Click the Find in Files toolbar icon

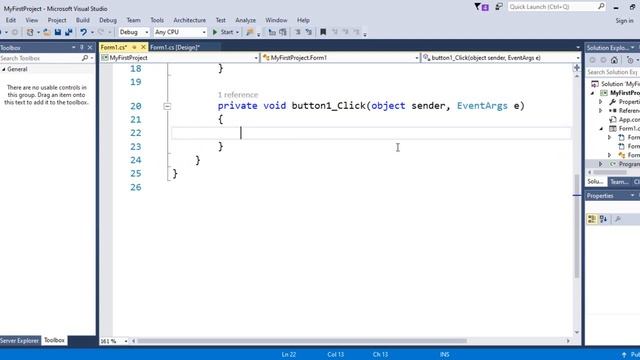coord(250,32)
